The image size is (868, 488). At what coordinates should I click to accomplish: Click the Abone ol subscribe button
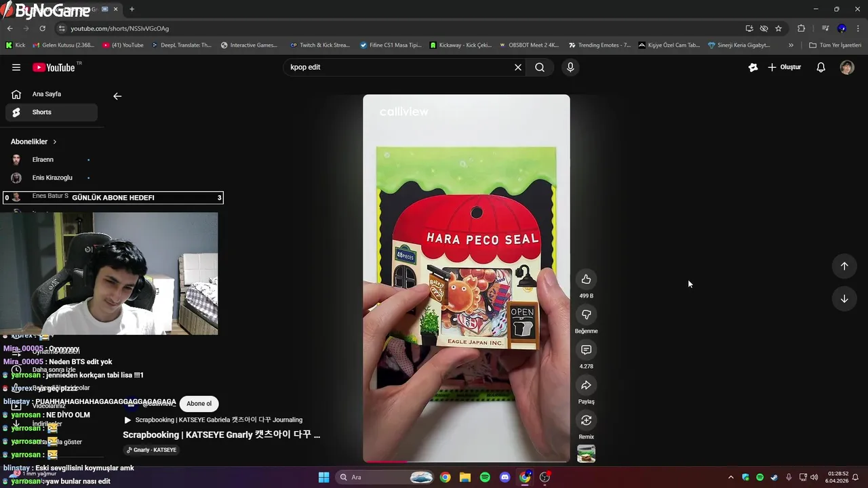coord(199,403)
